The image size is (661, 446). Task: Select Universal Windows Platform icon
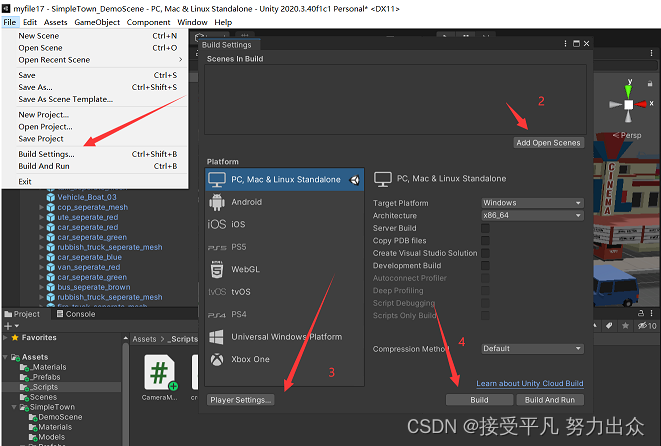point(217,337)
